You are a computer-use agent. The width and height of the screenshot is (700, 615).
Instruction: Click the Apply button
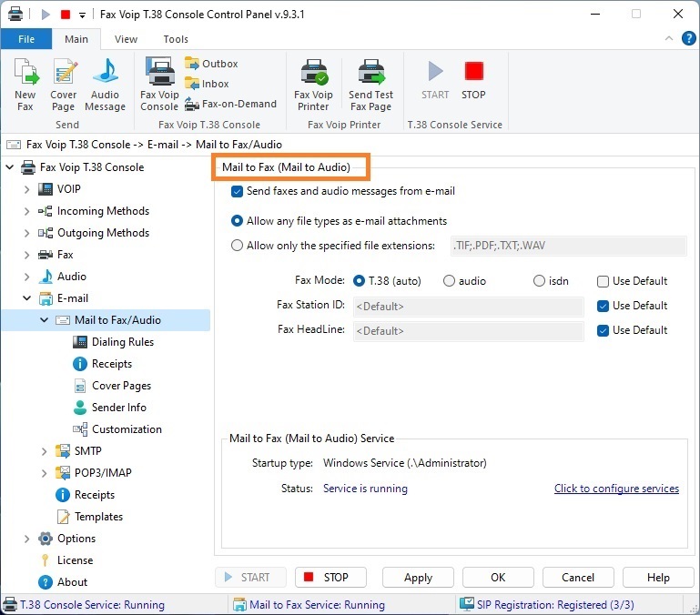point(418,577)
